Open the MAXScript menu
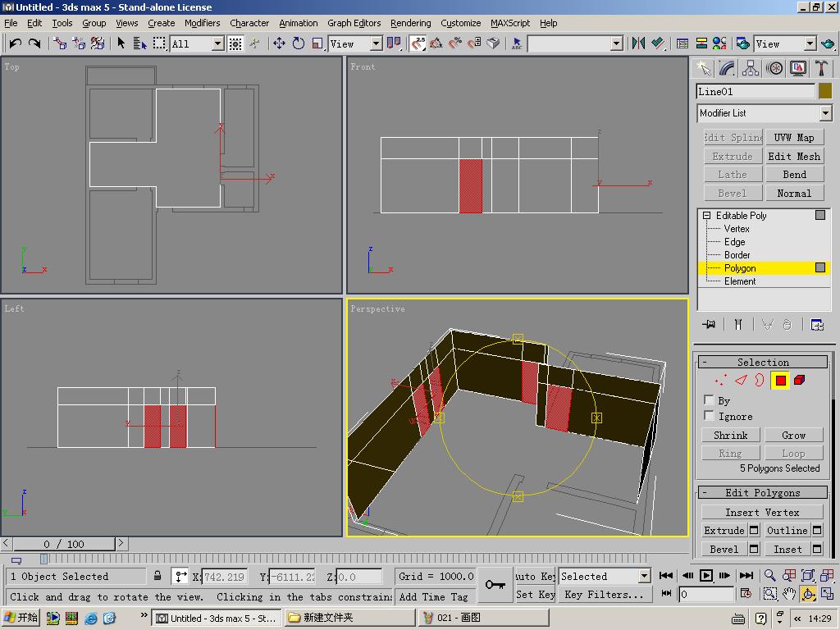840x630 pixels. [x=510, y=23]
